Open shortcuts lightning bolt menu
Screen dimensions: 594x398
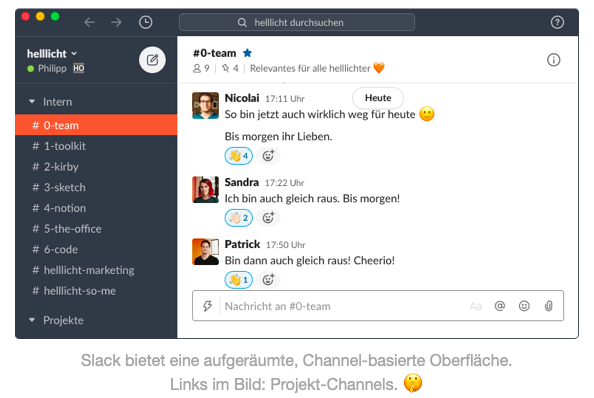[207, 306]
